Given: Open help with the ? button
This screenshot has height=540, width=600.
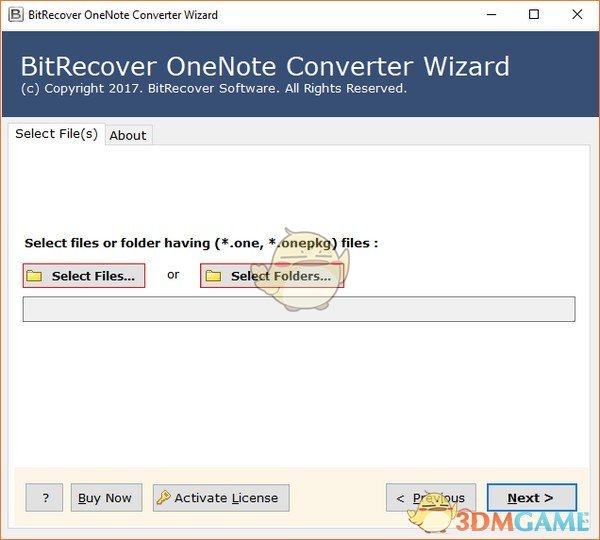Looking at the screenshot, I should coord(44,498).
